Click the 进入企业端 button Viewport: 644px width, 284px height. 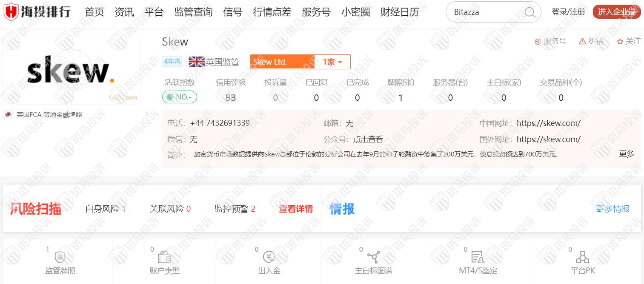click(616, 12)
